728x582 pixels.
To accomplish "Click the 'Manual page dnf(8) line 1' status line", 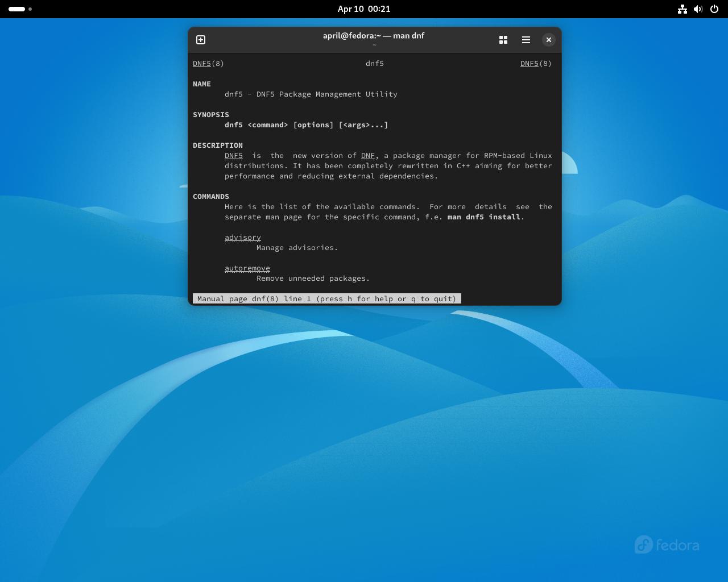I will 327,299.
